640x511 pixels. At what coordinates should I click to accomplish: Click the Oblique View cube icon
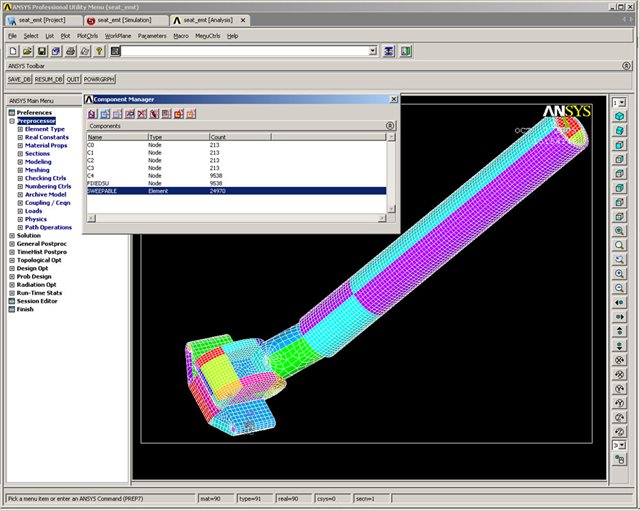tap(620, 131)
